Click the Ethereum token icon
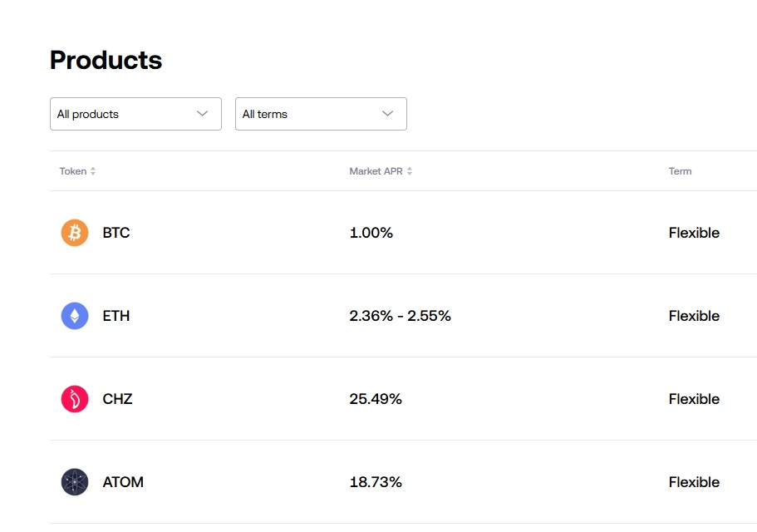Image resolution: width=757 pixels, height=532 pixels. 75,316
